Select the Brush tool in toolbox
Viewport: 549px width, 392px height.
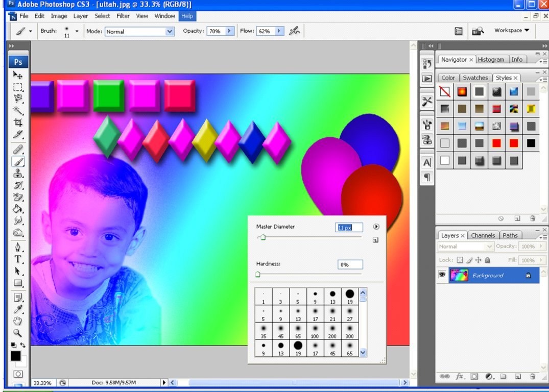(x=17, y=161)
